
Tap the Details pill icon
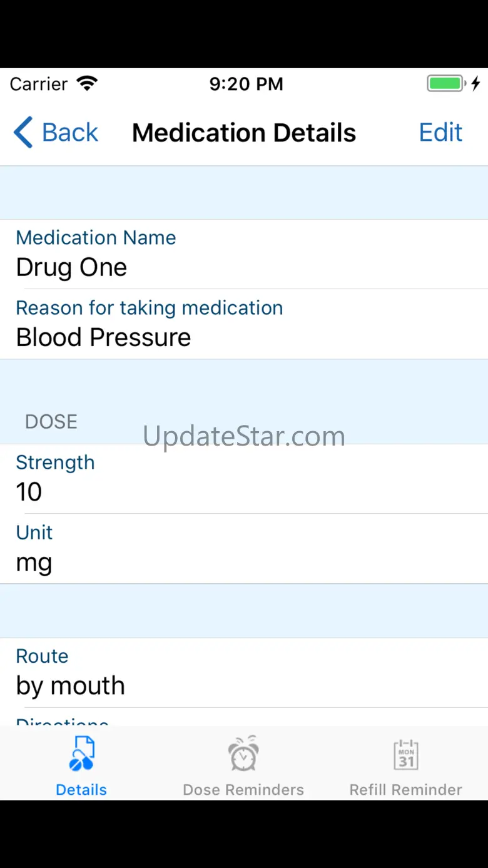(81, 753)
